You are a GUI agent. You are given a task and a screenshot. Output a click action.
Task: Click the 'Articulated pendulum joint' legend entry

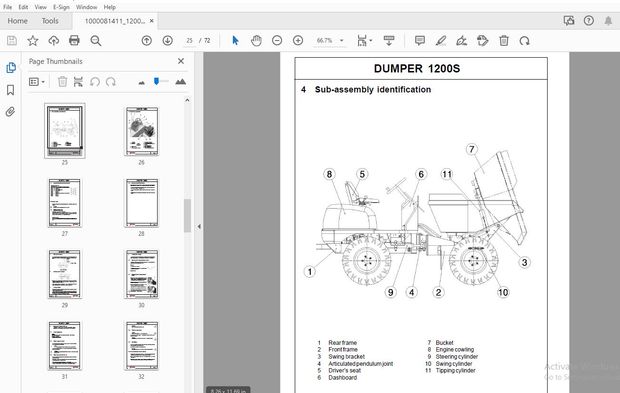pyautogui.click(x=361, y=364)
